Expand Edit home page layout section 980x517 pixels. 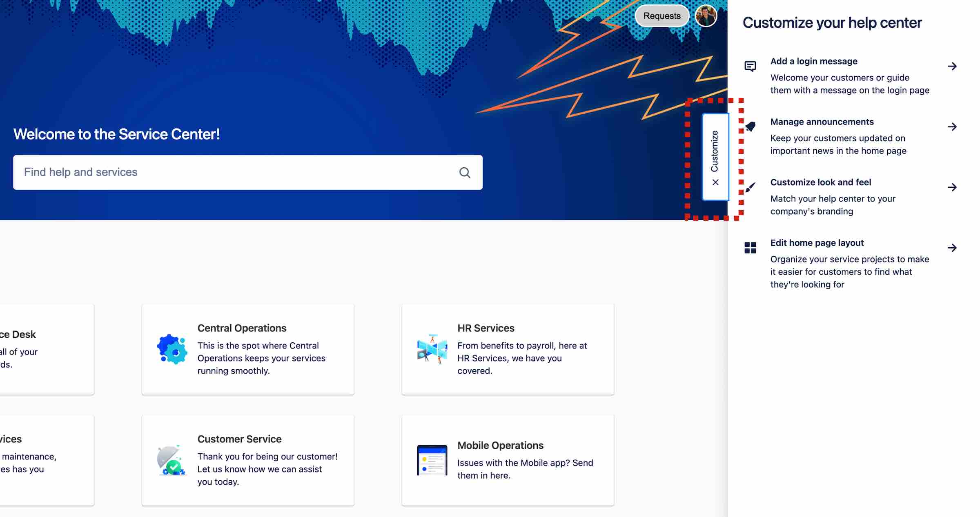[951, 248]
